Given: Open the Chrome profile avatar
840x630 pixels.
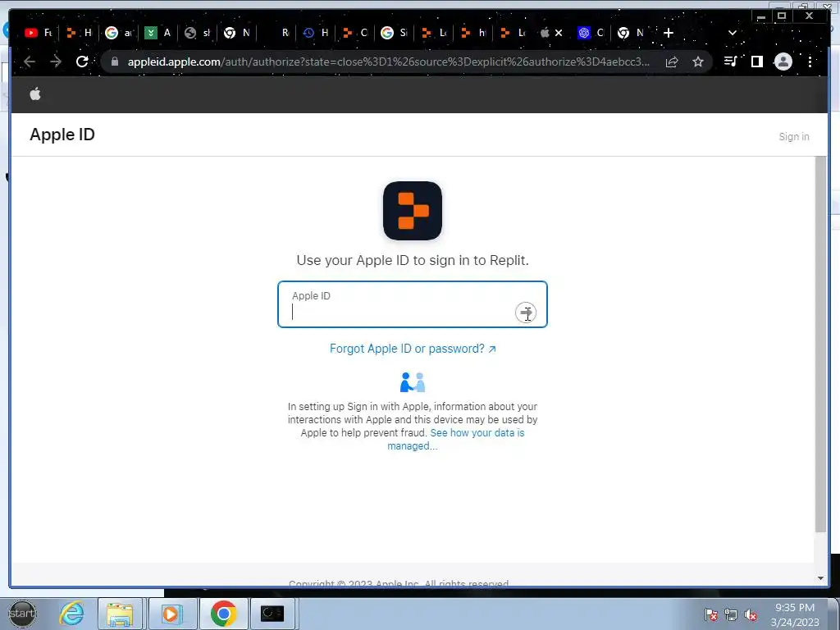Looking at the screenshot, I should (783, 62).
